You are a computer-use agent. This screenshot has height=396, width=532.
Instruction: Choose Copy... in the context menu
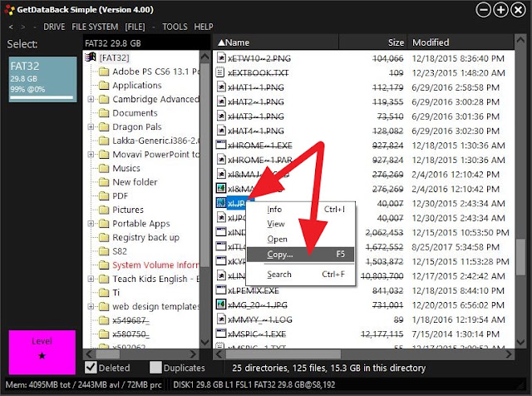point(300,255)
